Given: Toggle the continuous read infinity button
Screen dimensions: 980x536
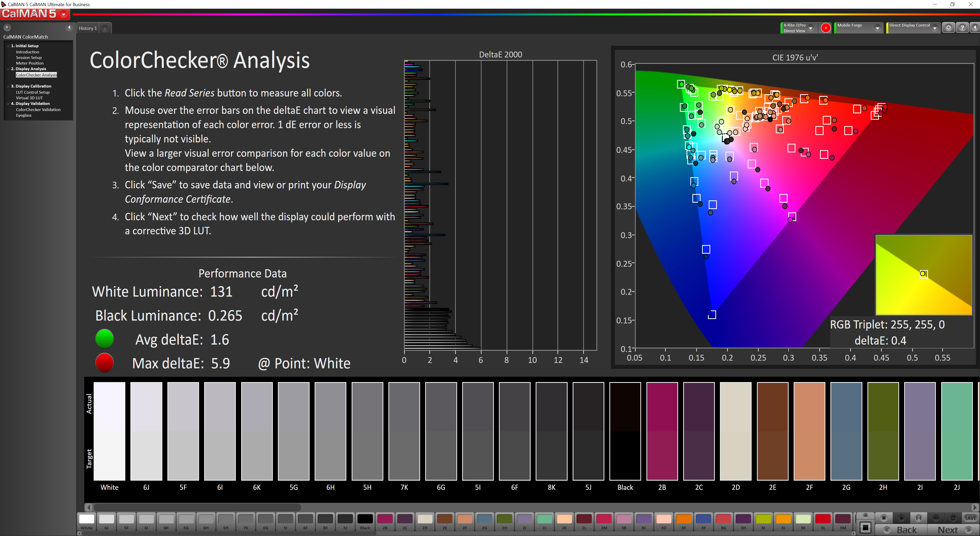Looking at the screenshot, I should (936, 518).
